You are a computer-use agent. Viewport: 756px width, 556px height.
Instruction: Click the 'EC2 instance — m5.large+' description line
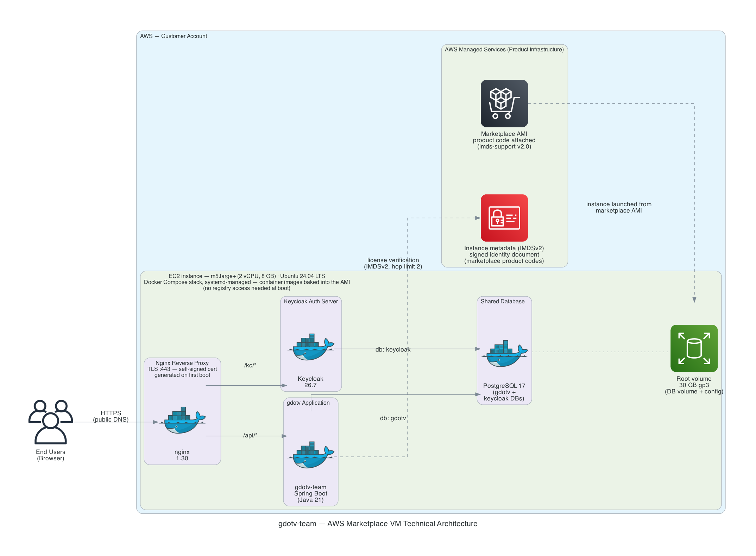[x=247, y=276]
